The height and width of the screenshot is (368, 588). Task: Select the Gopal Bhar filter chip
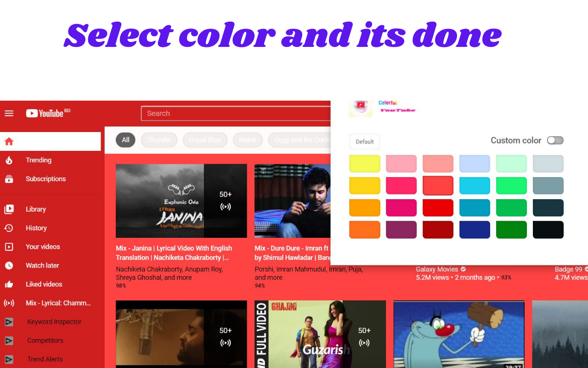[x=205, y=140]
